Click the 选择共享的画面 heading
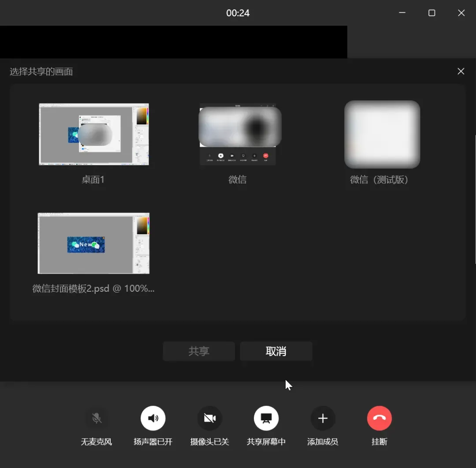 click(x=41, y=72)
